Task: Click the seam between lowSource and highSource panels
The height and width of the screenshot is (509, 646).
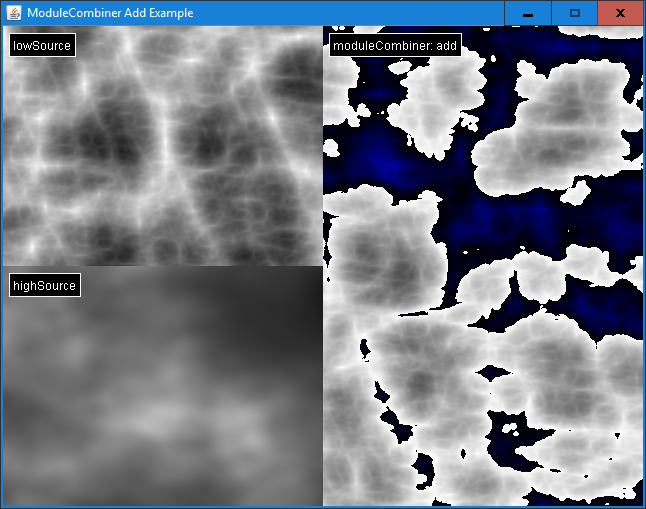Action: click(162, 266)
